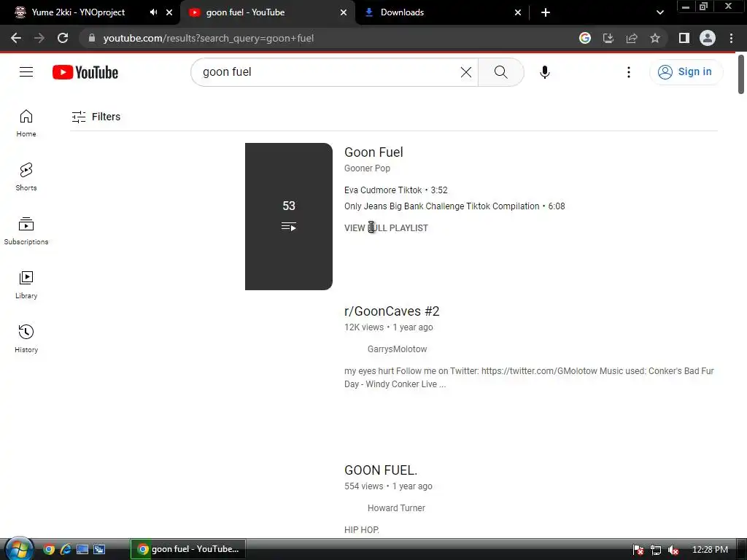The image size is (747, 560).
Task: Click Show Desktop quick launch icon
Action: 82,550
